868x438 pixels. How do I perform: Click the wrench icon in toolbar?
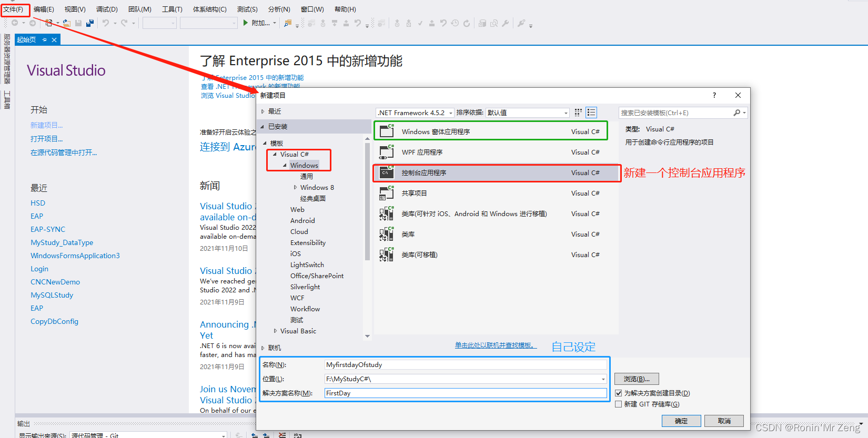click(505, 23)
